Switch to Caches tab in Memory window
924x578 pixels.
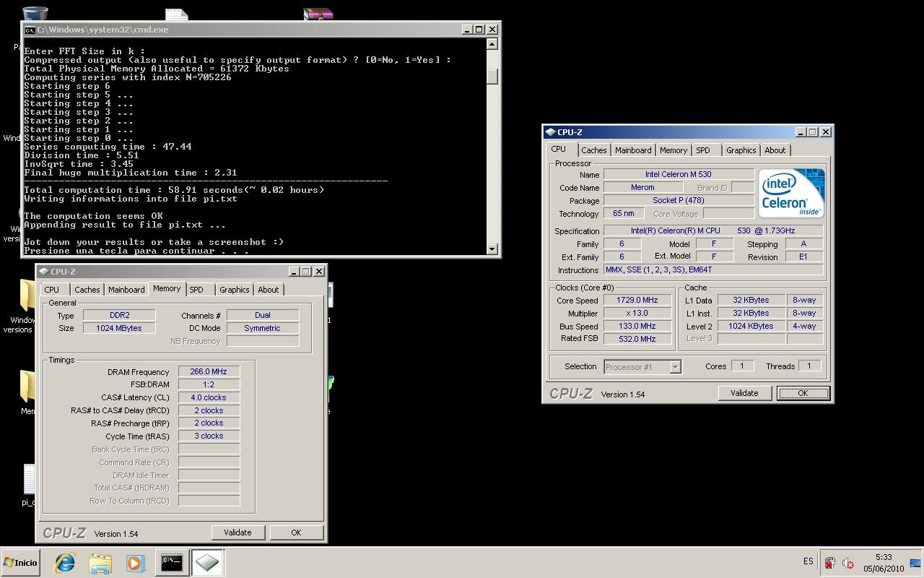pyautogui.click(x=87, y=290)
